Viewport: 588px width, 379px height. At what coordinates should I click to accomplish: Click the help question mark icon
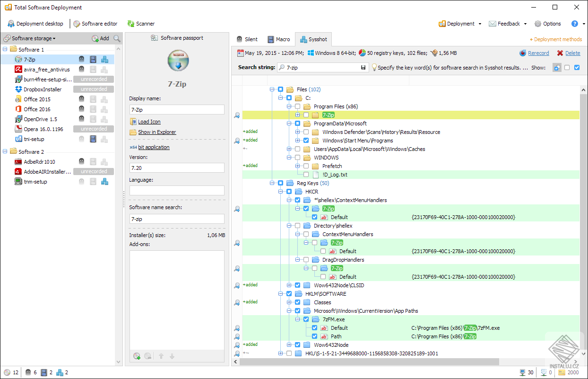575,24
